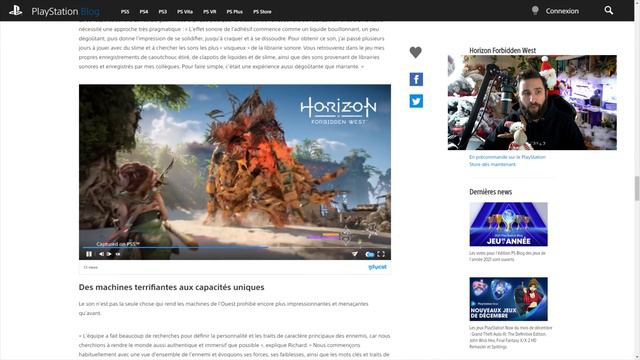Image resolution: width=640 pixels, height=360 pixels.
Task: Open the PS Vita menu item
Action: (x=185, y=12)
